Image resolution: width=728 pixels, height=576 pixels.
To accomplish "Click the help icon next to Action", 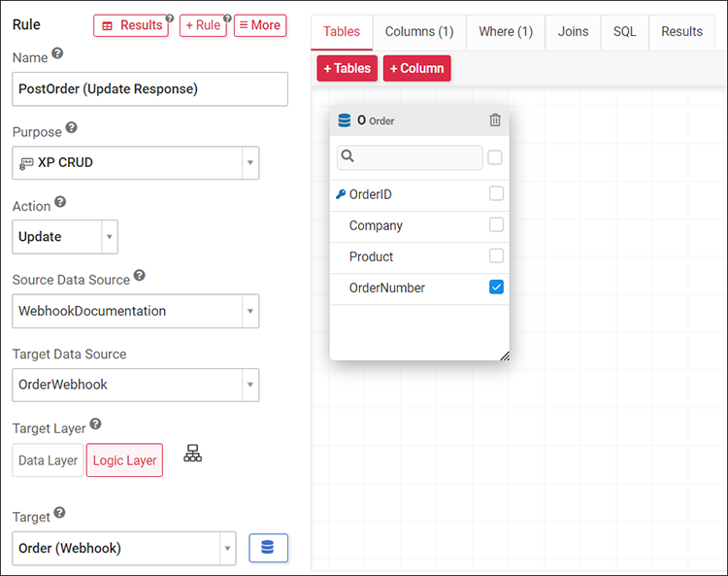I will point(60,202).
